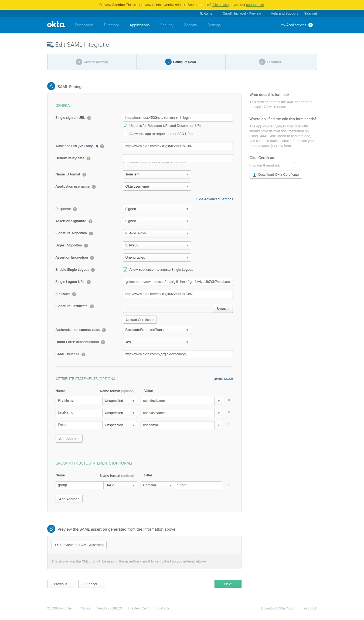This screenshot has height=620, width=364.
Task: Click Download Okta Certificate button
Action: click(x=275, y=175)
